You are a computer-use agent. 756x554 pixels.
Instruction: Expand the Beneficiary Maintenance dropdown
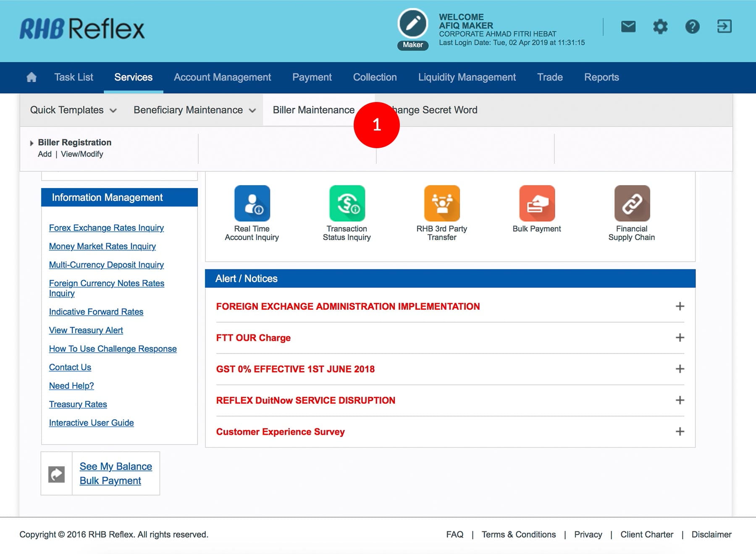(x=194, y=110)
